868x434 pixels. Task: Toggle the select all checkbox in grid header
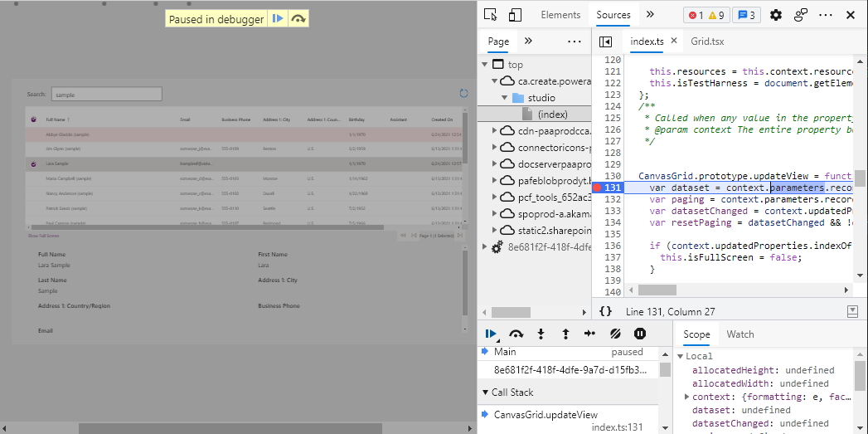point(33,119)
